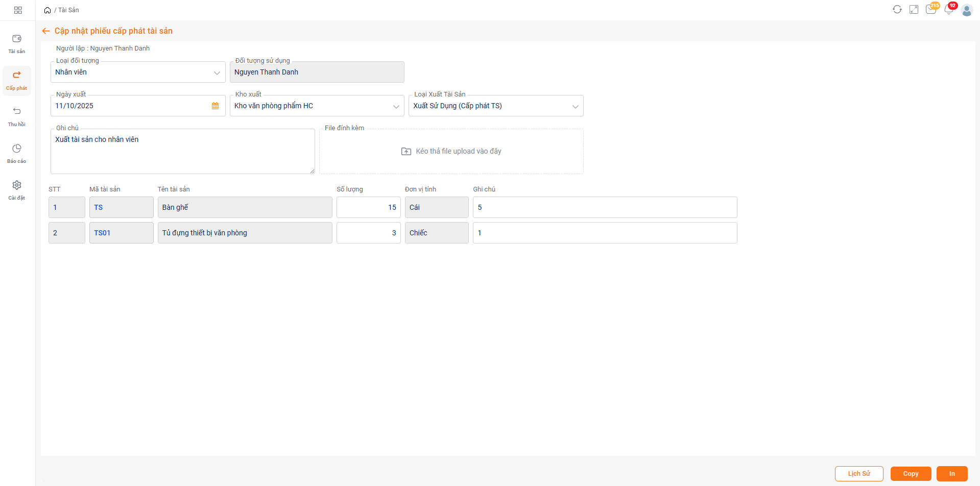This screenshot has height=486, width=980.
Task: Open the apps grid menu icon
Action: [x=18, y=10]
